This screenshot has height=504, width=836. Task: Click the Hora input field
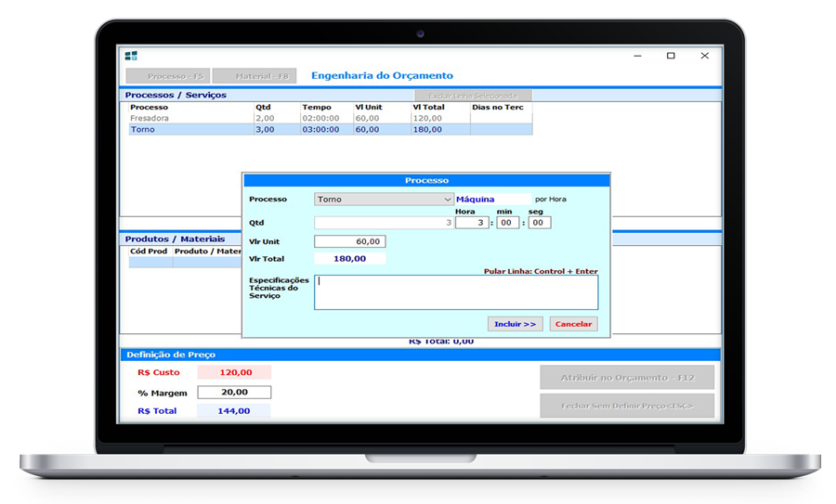coord(471,223)
